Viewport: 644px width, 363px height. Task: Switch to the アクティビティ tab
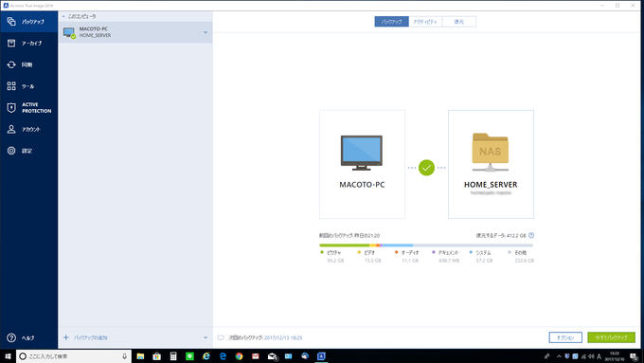[425, 22]
